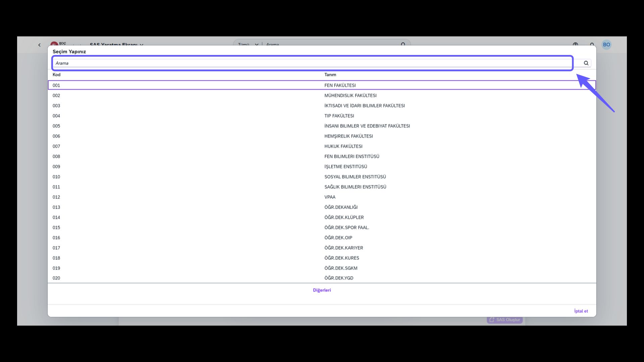Select ÖĞR.DEK.KARIYER row
This screenshot has height=362, width=644.
[322, 248]
